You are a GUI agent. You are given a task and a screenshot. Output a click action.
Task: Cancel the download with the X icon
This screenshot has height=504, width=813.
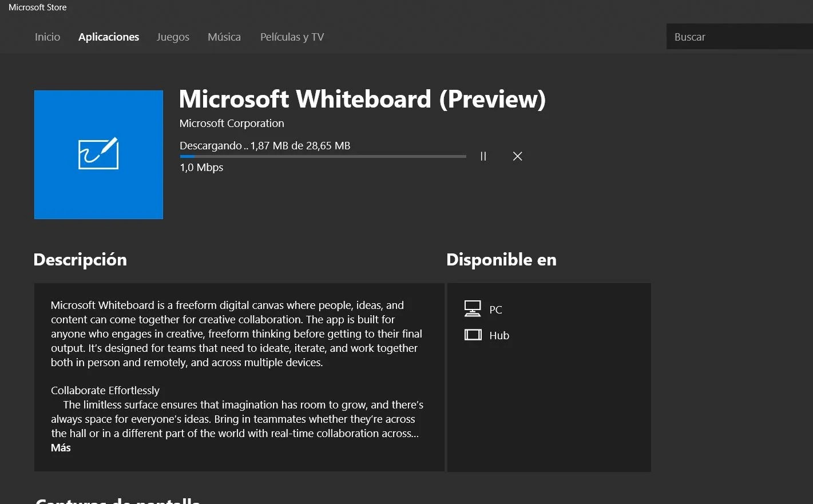click(517, 156)
